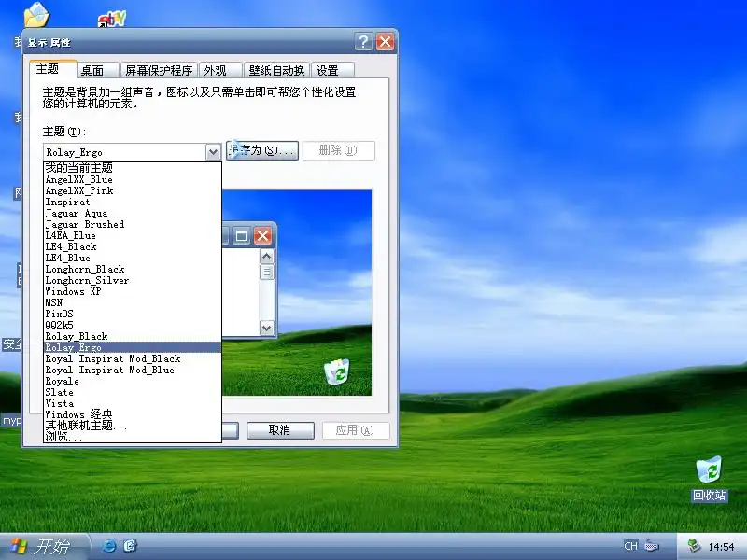This screenshot has height=560, width=747.
Task: Open the folder icon at top-left of desktop
Action: [x=36, y=14]
